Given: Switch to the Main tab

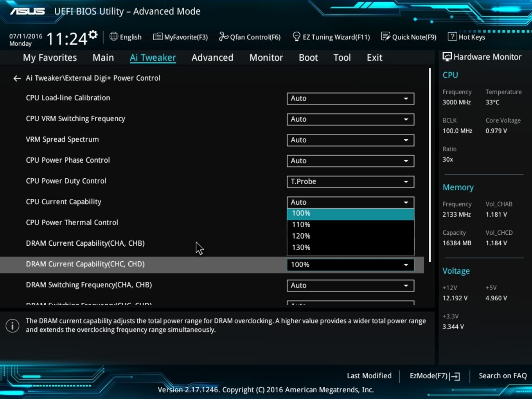Looking at the screenshot, I should 103,58.
